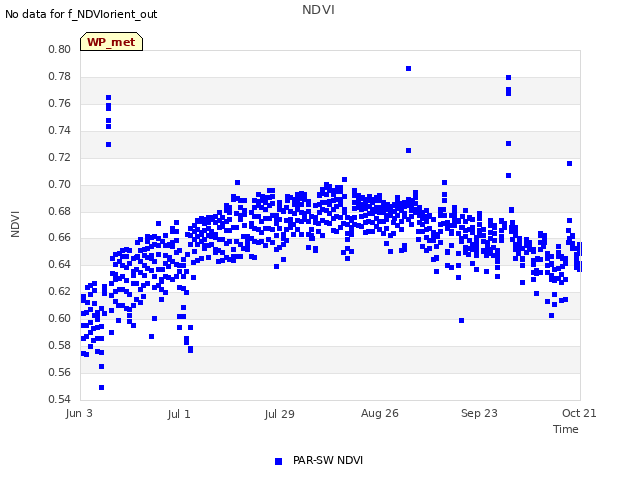Click the isolated data point near 0.60 in September
The image size is (640, 480).
(x=462, y=320)
